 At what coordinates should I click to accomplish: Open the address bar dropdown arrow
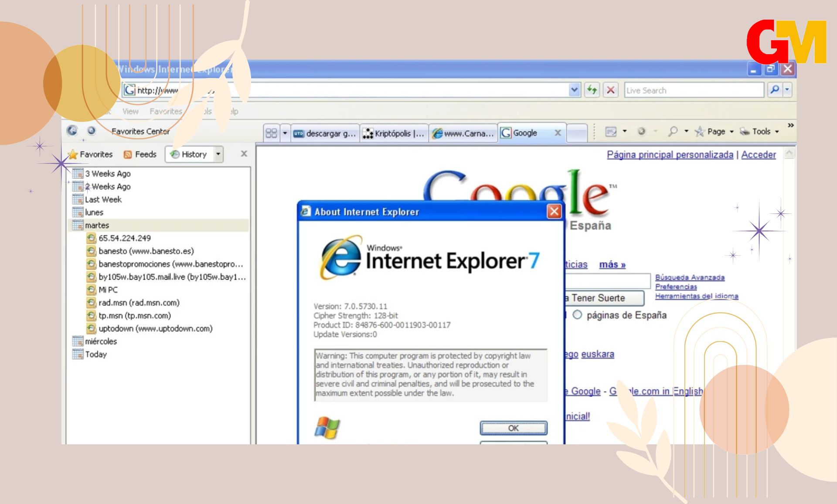(x=575, y=90)
